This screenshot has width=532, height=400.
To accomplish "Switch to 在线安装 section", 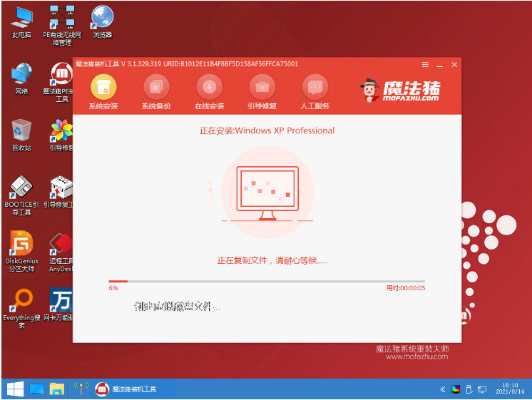I will 210,92.
